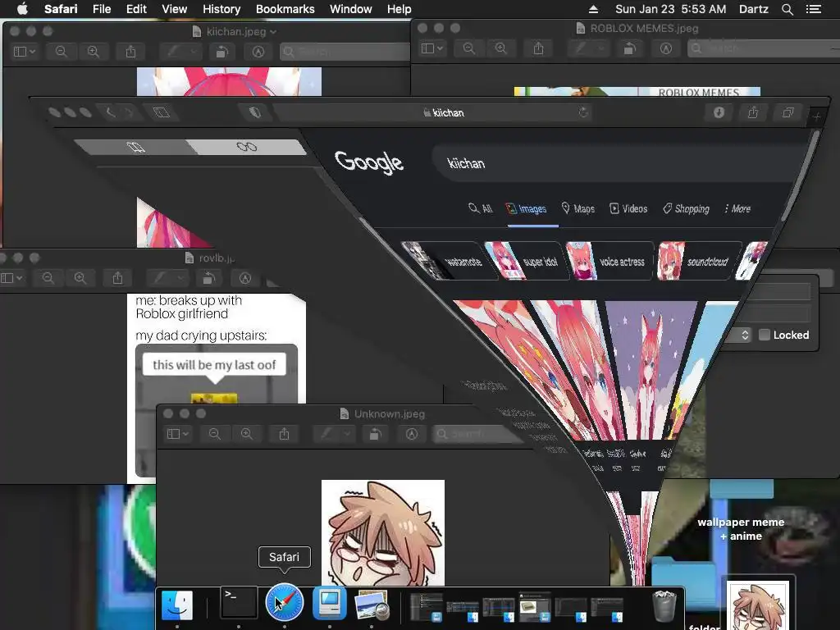Open sidebar view dropdown in rovlb window

point(11,278)
